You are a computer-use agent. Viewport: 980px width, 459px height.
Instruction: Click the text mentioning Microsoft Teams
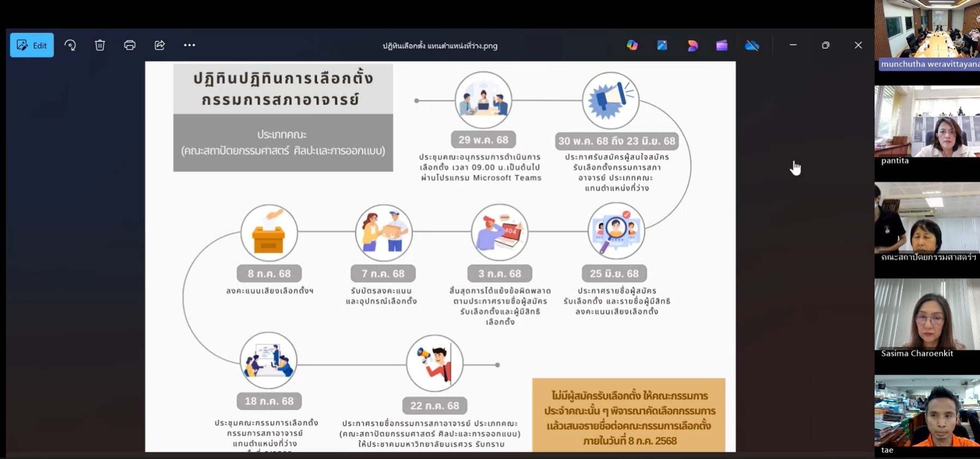click(481, 167)
